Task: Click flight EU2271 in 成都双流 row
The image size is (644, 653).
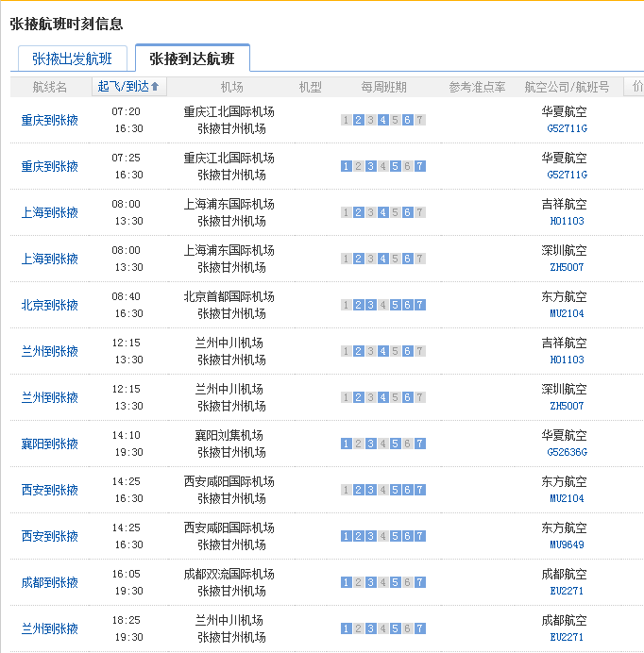Action: pyautogui.click(x=567, y=591)
